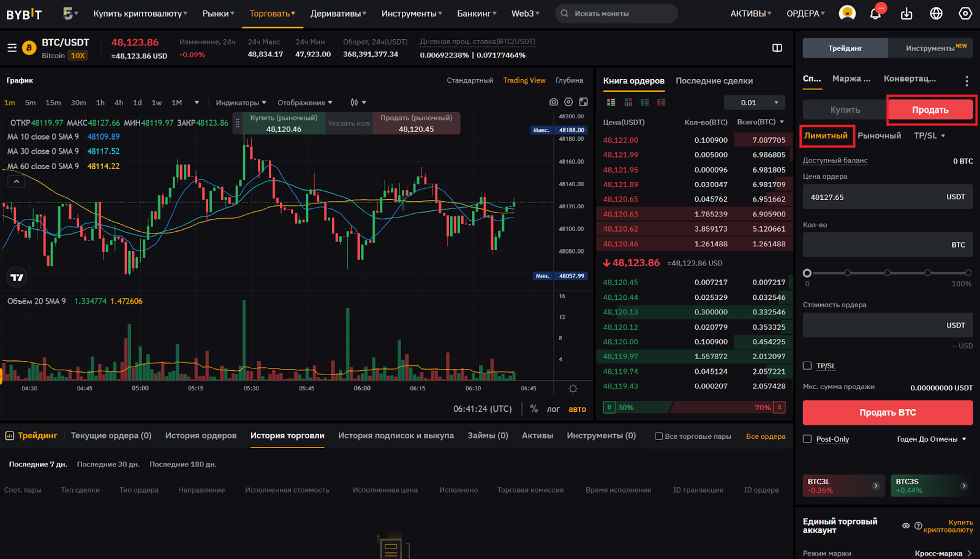This screenshot has width=980, height=559.
Task: Select the Market order type tab
Action: point(879,135)
